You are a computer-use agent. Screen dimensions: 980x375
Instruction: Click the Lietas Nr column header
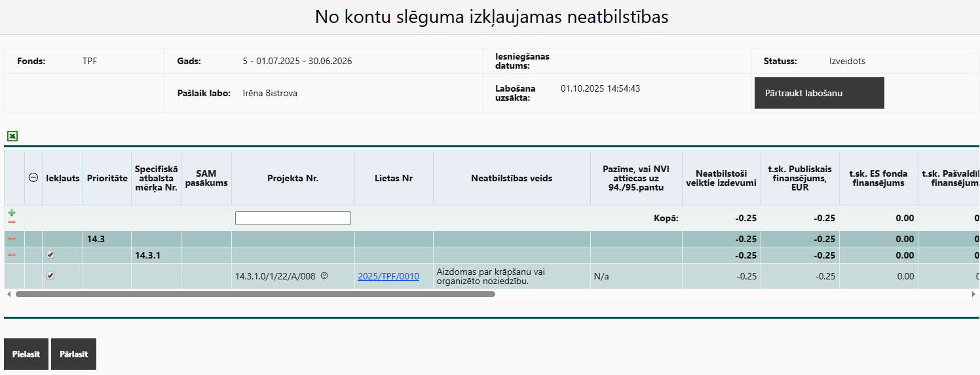tap(394, 178)
